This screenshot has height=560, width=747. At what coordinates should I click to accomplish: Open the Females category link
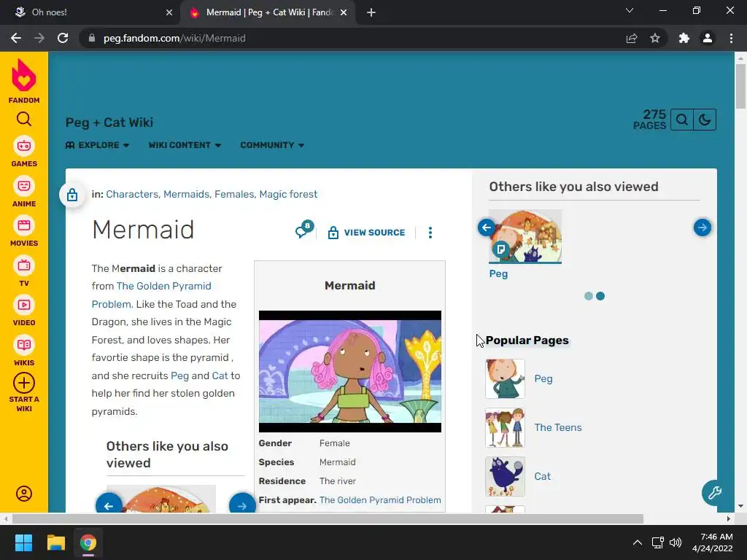click(x=234, y=194)
